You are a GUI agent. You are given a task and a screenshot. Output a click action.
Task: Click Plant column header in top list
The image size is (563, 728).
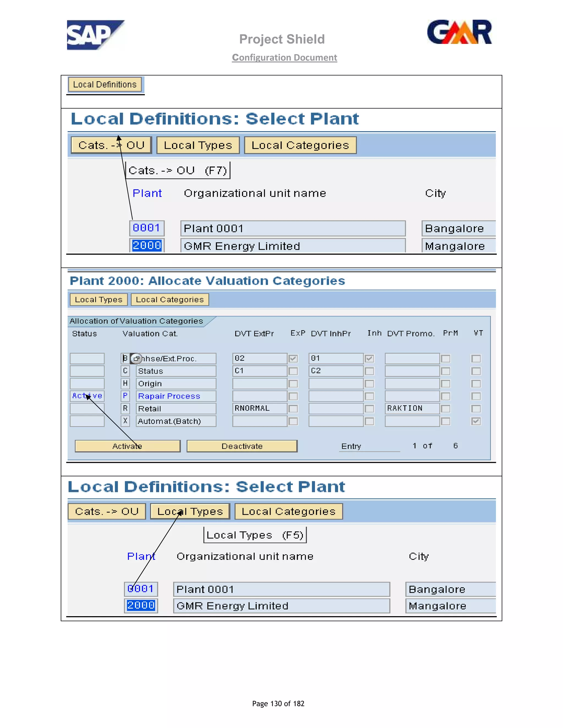[147, 193]
